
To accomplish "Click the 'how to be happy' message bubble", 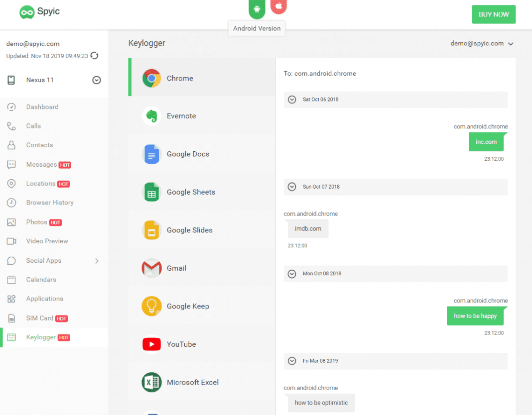I will click(475, 316).
